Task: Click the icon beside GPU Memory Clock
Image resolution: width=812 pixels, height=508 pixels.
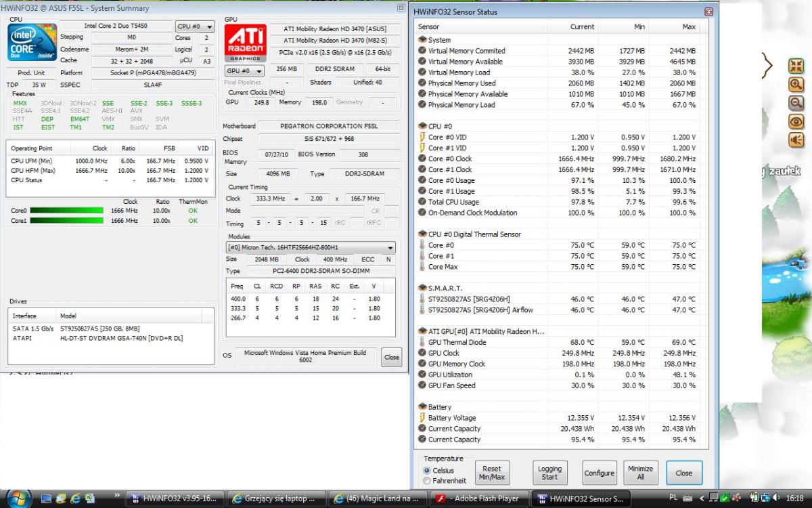Action: pos(422,364)
